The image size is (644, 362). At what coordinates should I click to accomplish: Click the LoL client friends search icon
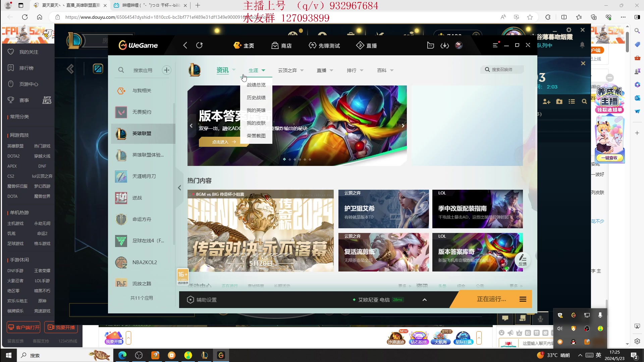(x=584, y=102)
